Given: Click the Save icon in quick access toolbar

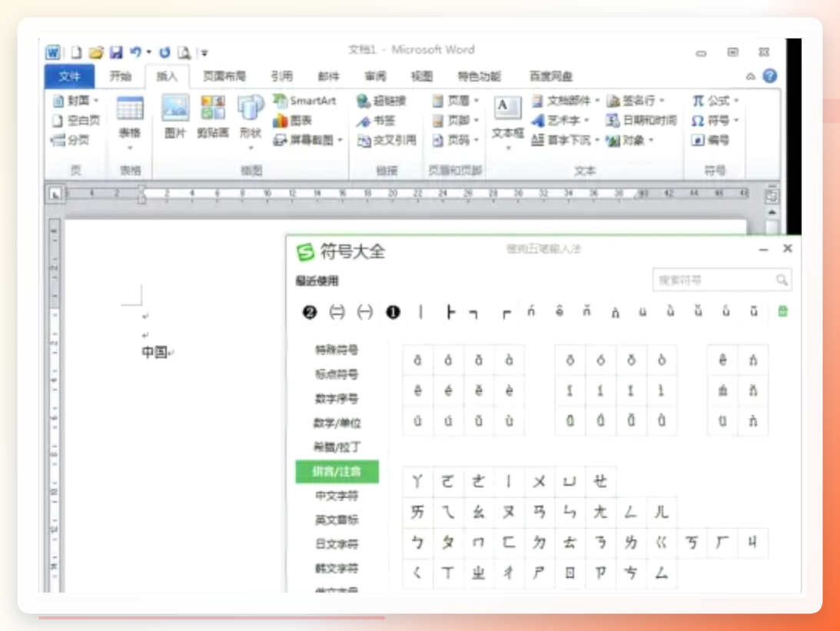Looking at the screenshot, I should click(116, 52).
